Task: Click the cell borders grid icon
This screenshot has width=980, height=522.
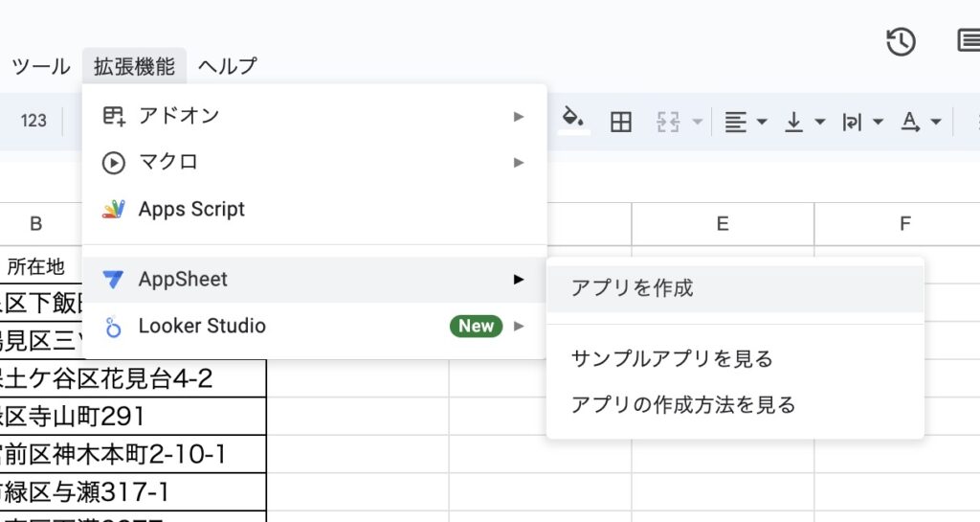Action: coord(621,122)
